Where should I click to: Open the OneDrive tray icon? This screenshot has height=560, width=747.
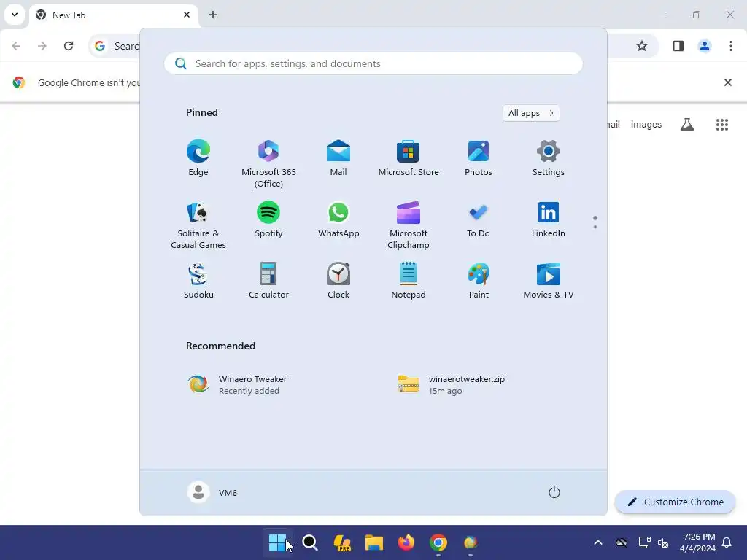click(622, 542)
